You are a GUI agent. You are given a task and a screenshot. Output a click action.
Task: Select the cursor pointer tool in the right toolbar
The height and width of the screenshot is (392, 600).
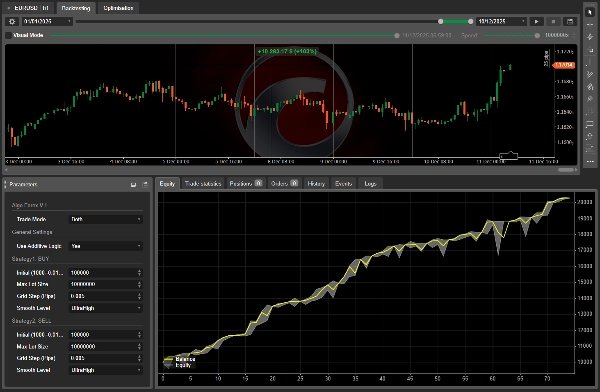pos(590,12)
